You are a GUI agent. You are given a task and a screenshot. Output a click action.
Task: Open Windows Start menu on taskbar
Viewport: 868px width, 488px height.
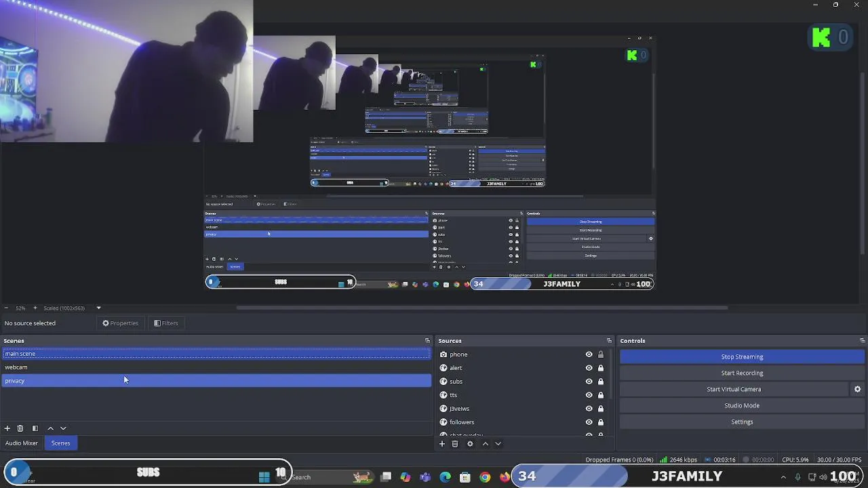264,477
